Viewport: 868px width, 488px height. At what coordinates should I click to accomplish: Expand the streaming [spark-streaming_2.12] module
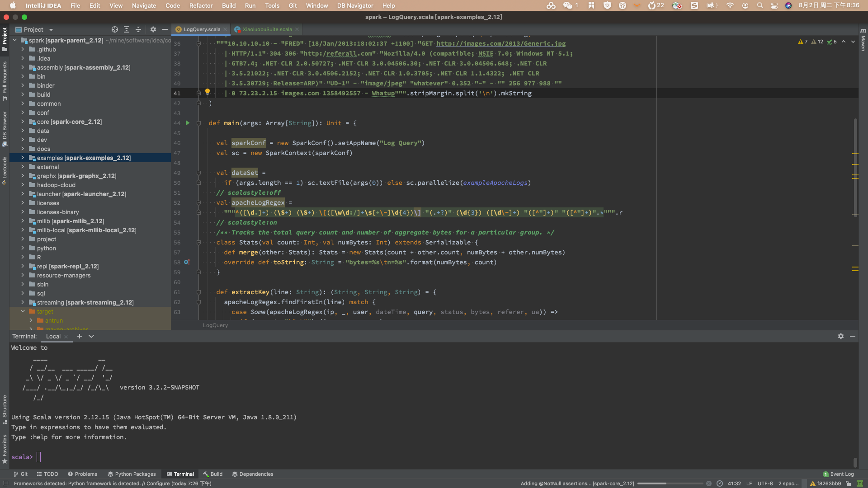pyautogui.click(x=23, y=302)
